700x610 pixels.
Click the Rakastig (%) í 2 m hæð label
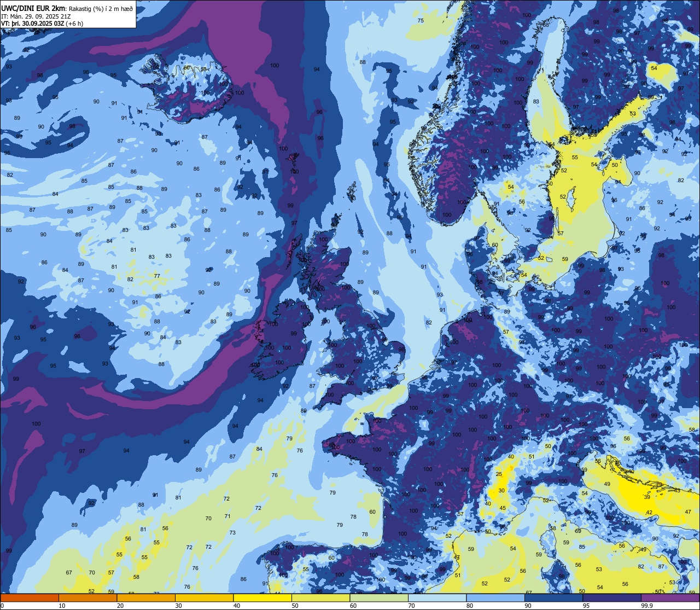pyautogui.click(x=101, y=8)
